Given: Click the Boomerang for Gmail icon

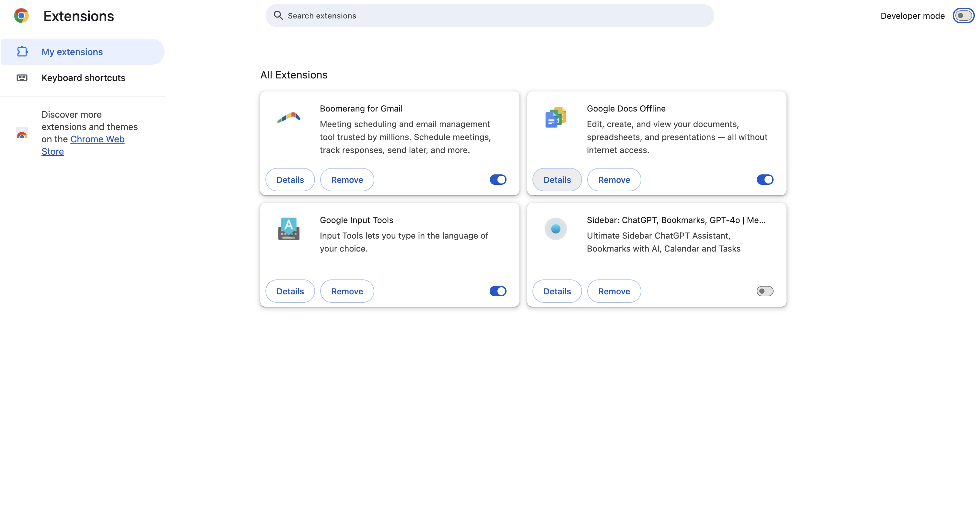Looking at the screenshot, I should point(289,117).
